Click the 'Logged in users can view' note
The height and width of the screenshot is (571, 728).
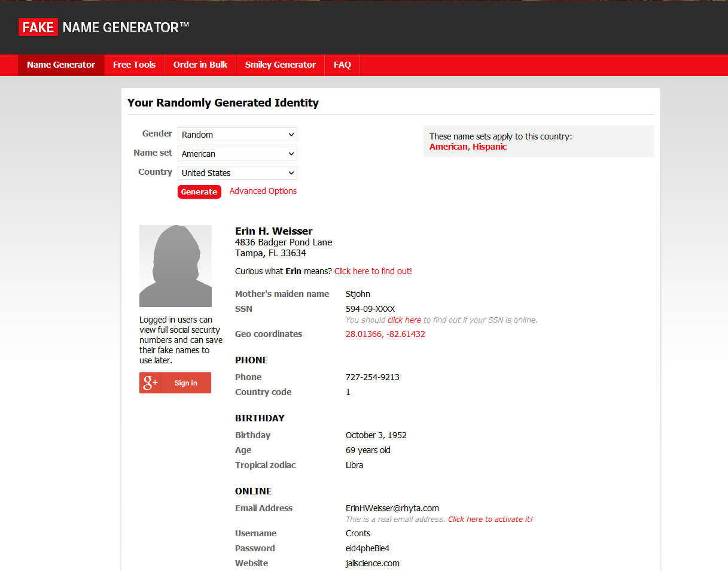point(181,340)
